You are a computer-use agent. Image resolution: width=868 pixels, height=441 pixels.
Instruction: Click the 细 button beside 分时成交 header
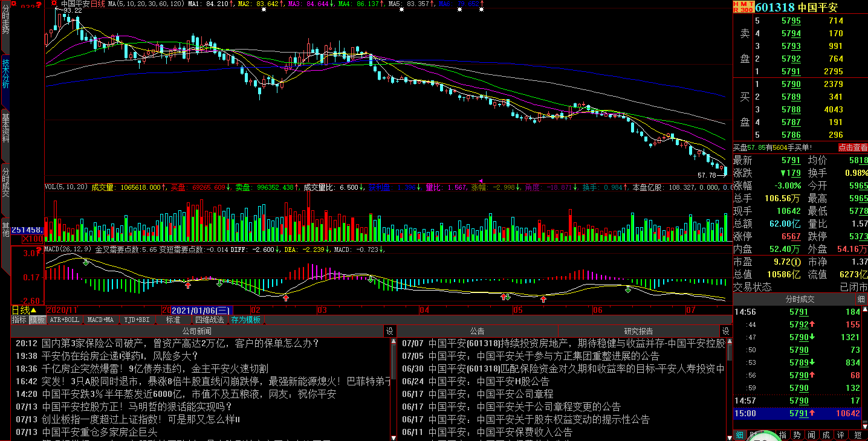tap(861, 299)
